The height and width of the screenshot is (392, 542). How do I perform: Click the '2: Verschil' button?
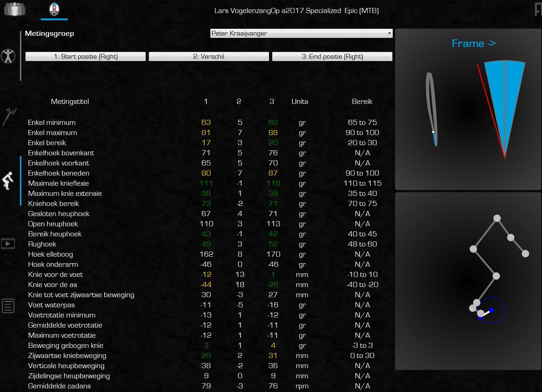pyautogui.click(x=209, y=56)
